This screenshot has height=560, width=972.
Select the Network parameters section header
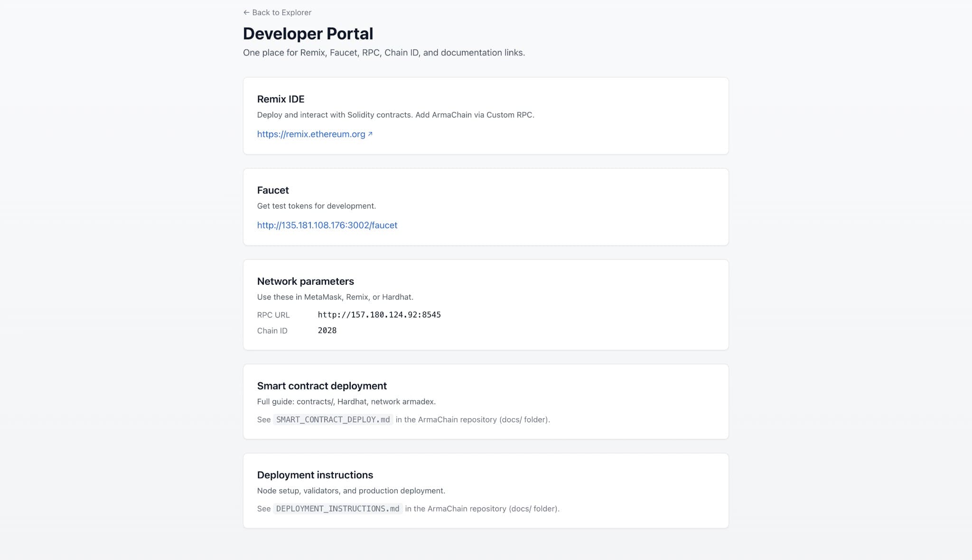tap(305, 281)
